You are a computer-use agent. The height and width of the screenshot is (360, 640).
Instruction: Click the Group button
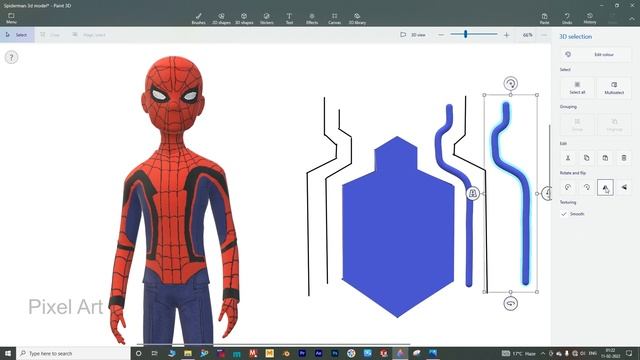click(x=577, y=124)
